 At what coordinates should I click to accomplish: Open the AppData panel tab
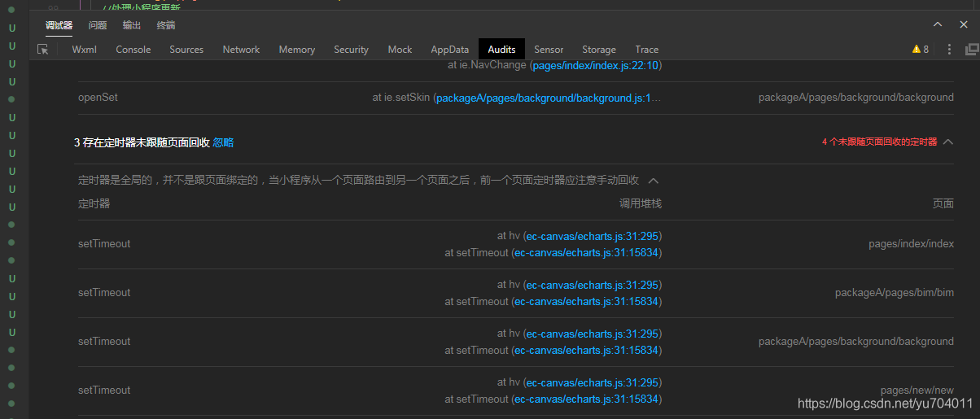(x=450, y=50)
